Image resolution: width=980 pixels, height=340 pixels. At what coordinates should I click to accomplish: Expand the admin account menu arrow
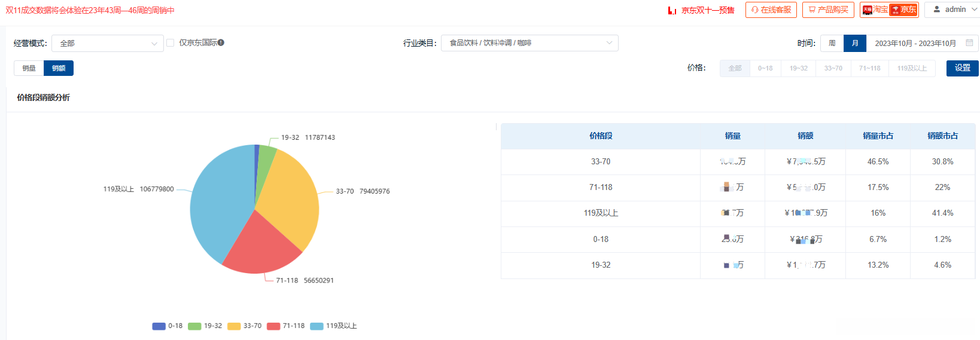tap(976, 10)
